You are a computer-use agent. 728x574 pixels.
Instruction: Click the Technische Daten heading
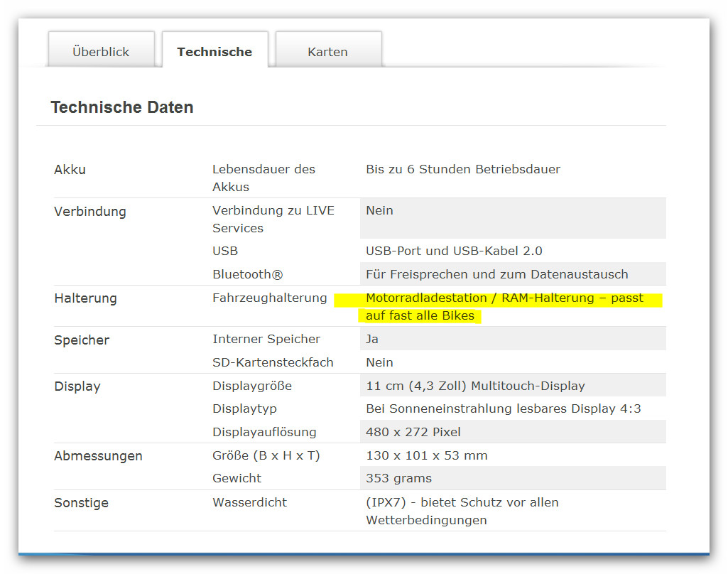coord(122,107)
